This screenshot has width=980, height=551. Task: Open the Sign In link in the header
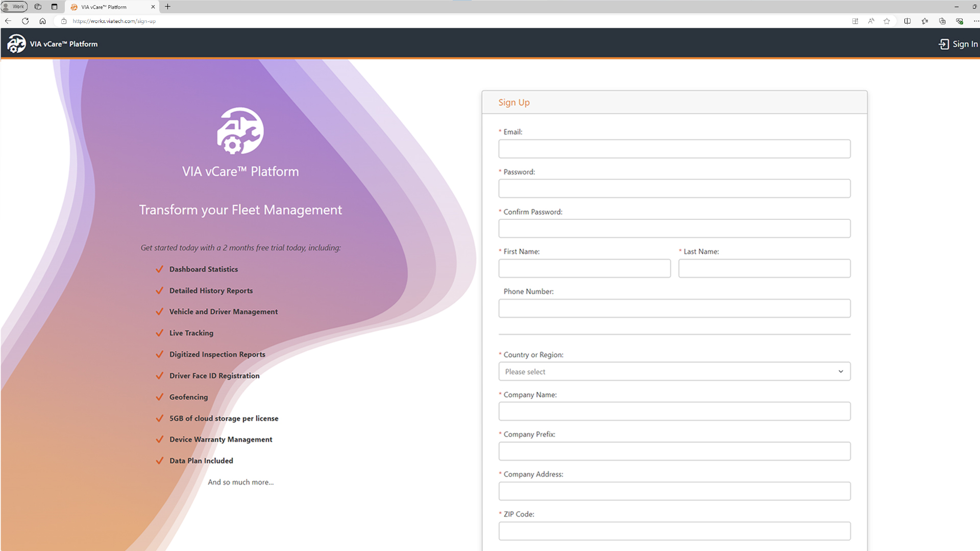coord(958,44)
